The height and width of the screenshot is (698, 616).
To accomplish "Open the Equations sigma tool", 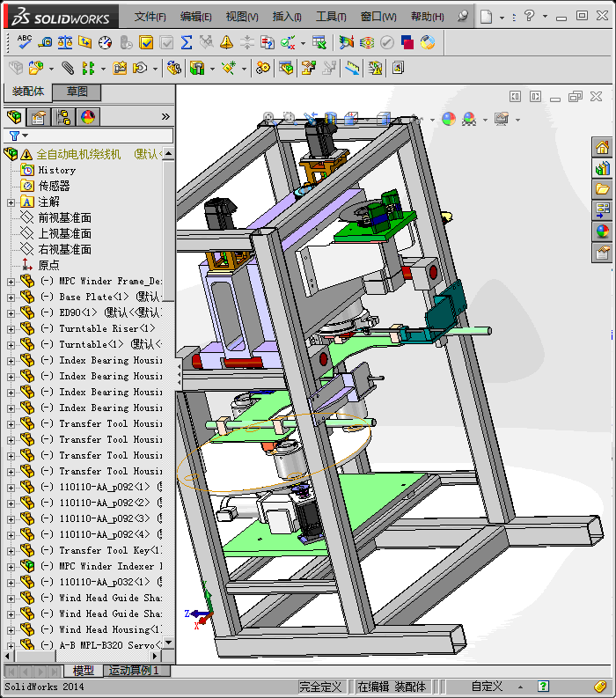I will coord(186,42).
